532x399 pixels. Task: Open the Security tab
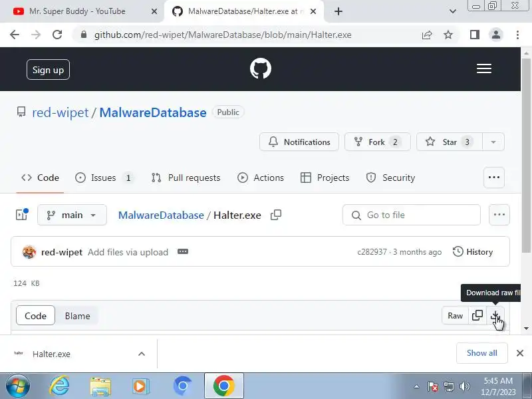click(x=390, y=178)
